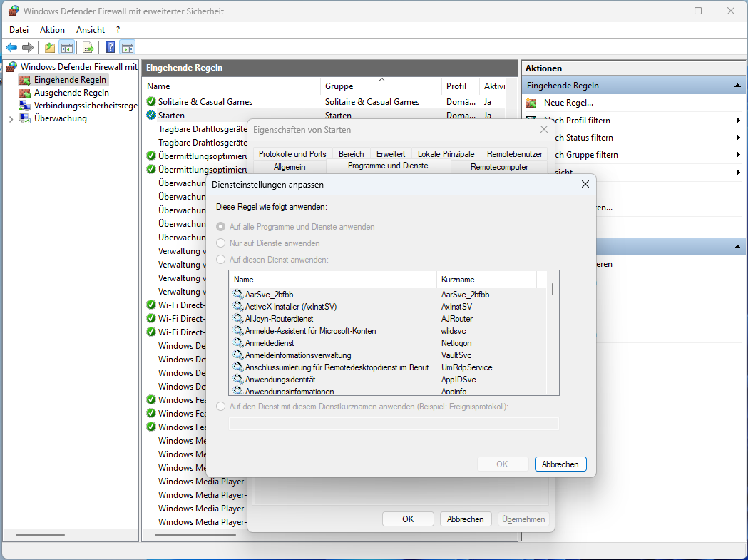Toggle the console tree pane toolbar icon
748x560 pixels.
coord(67,47)
